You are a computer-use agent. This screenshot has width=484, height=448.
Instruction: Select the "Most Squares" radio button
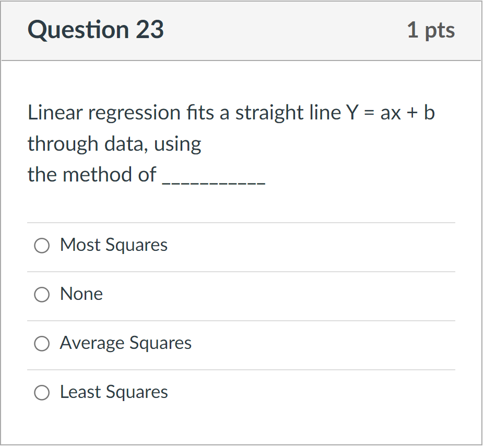[42, 246]
